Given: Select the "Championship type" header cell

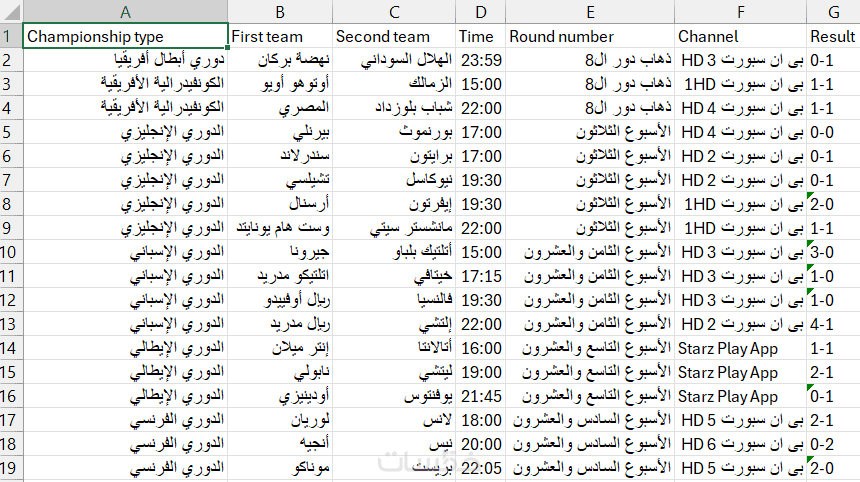Looking at the screenshot, I should (x=125, y=36).
